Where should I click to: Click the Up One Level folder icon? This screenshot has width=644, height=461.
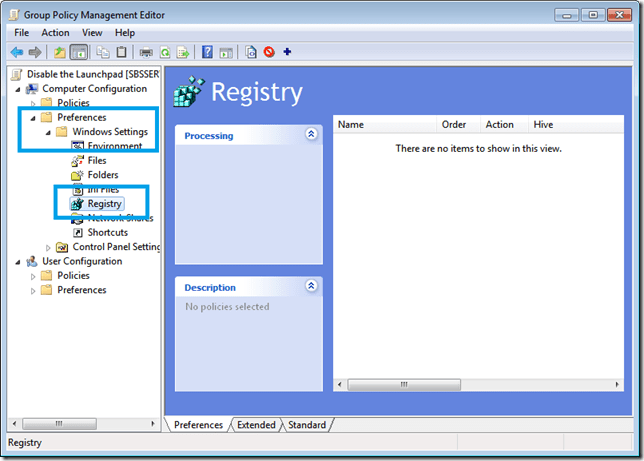pyautogui.click(x=60, y=52)
